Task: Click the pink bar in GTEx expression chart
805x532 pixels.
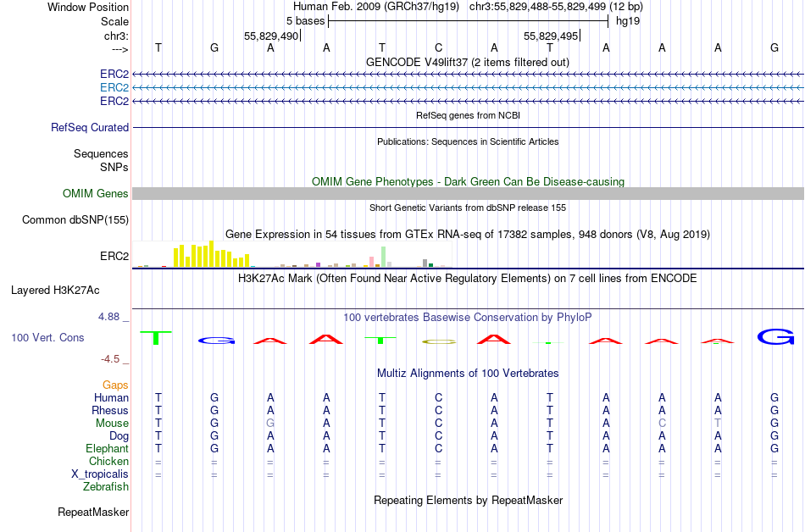Action: (x=372, y=262)
